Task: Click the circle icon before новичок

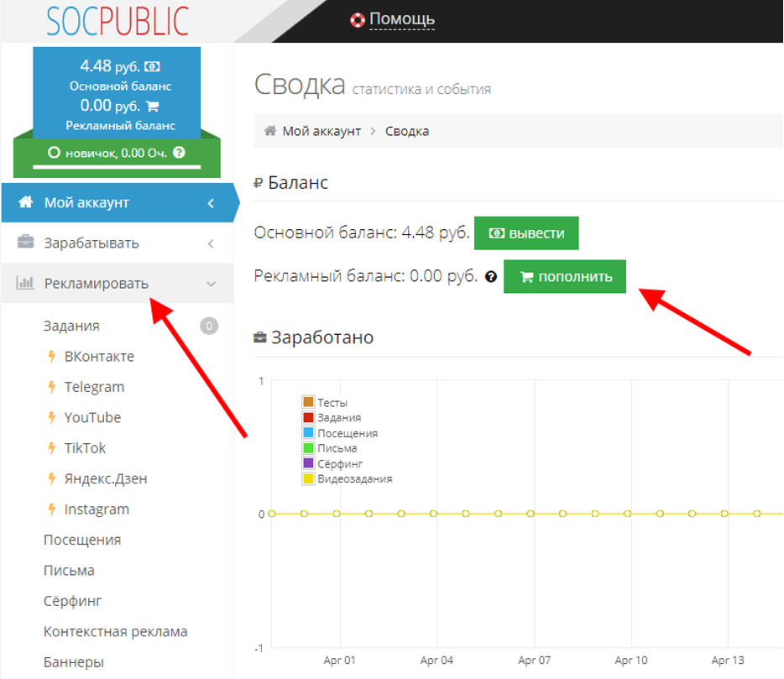Action: point(54,153)
